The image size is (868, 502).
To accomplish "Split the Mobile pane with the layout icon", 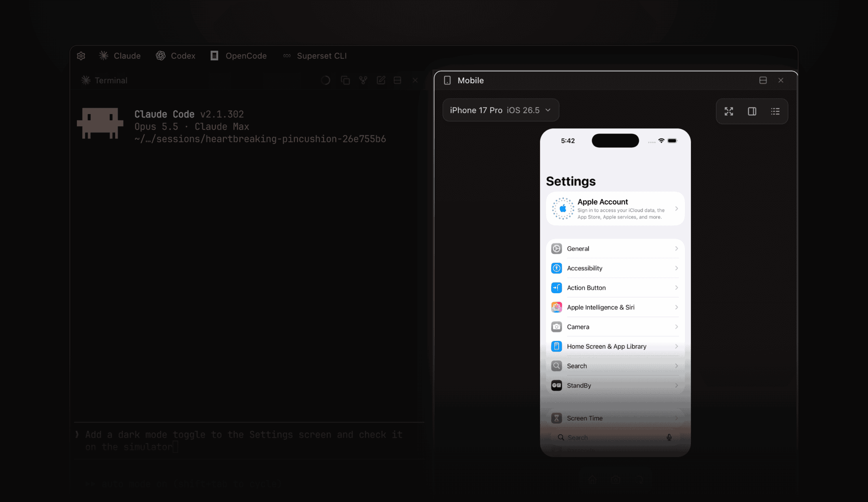I will 763,80.
